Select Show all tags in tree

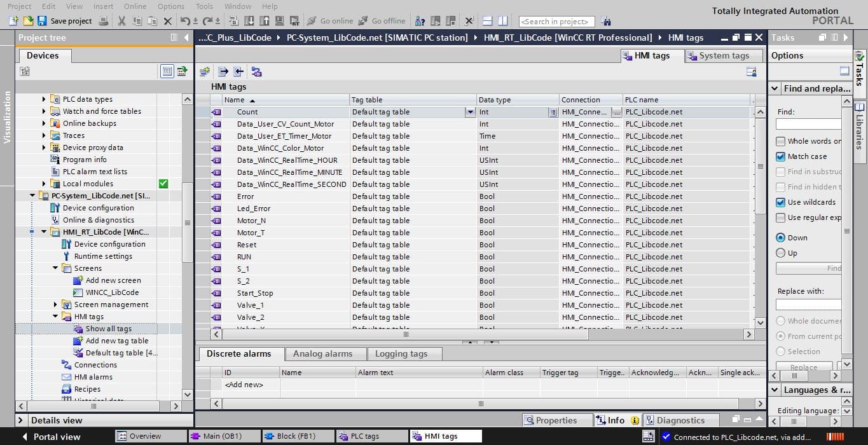tap(109, 329)
